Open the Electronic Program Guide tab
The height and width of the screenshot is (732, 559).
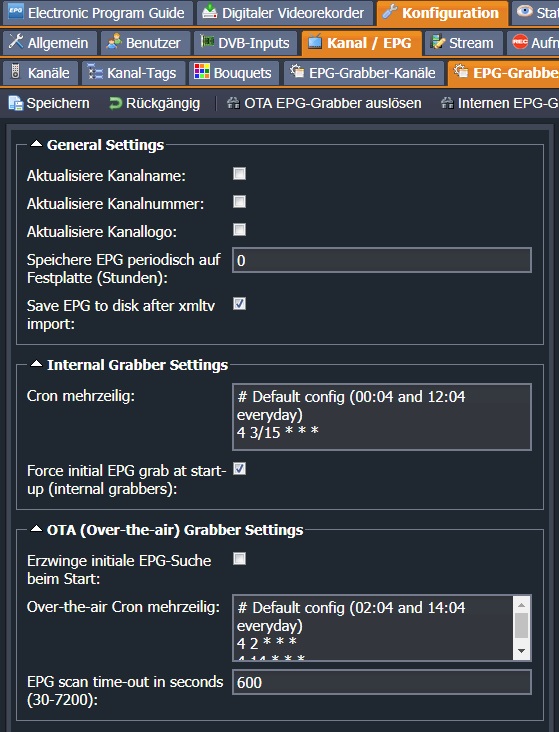98,13
